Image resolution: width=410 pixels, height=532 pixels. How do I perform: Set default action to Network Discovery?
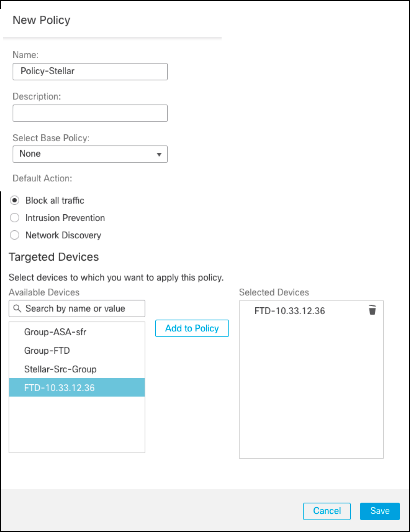point(15,235)
